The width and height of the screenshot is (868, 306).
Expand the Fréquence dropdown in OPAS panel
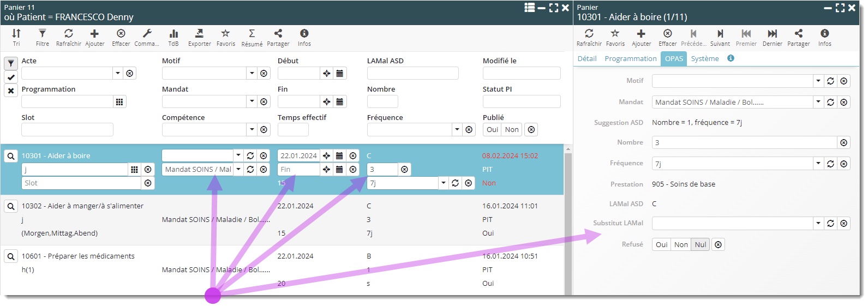tap(818, 164)
